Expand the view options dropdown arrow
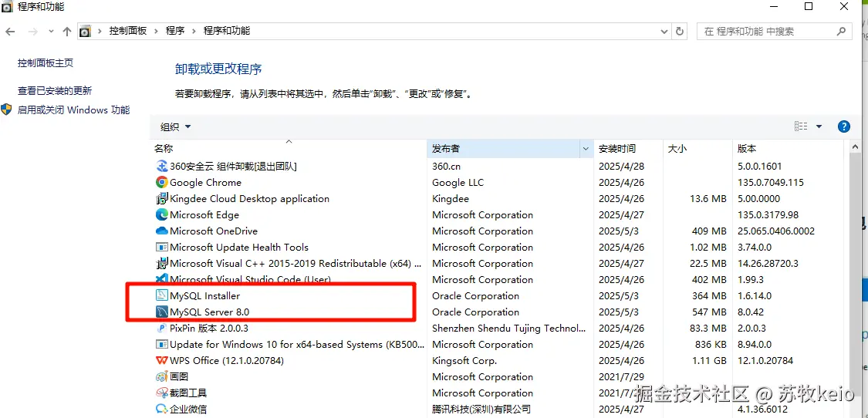 click(x=819, y=126)
